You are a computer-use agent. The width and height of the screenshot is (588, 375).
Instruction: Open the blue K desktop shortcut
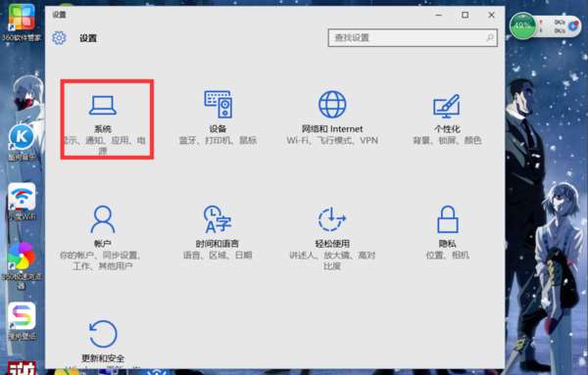22,137
